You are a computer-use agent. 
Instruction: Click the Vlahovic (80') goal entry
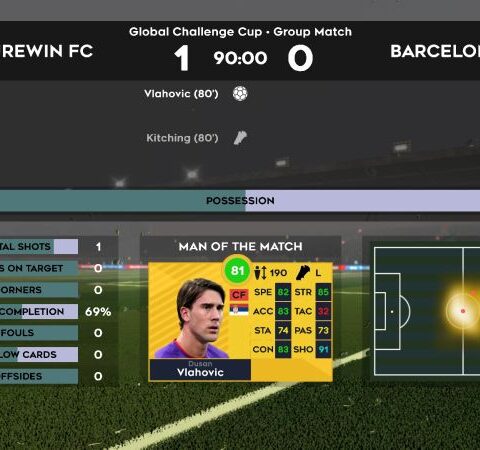(181, 94)
